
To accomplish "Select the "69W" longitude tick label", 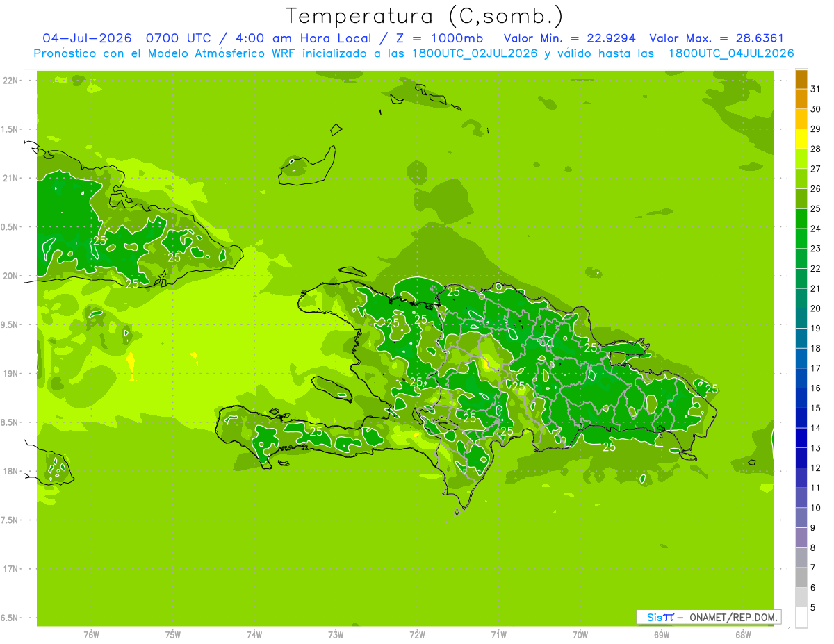I will pyautogui.click(x=662, y=635).
